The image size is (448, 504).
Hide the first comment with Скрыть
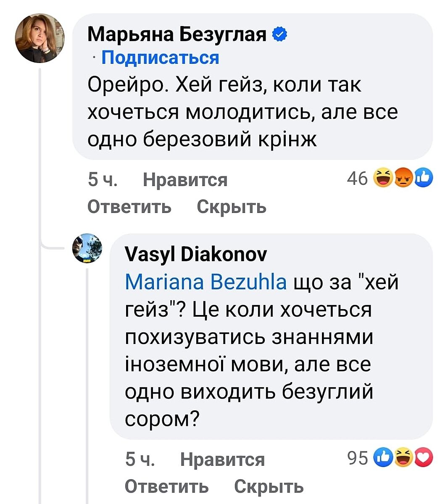pyautogui.click(x=232, y=206)
